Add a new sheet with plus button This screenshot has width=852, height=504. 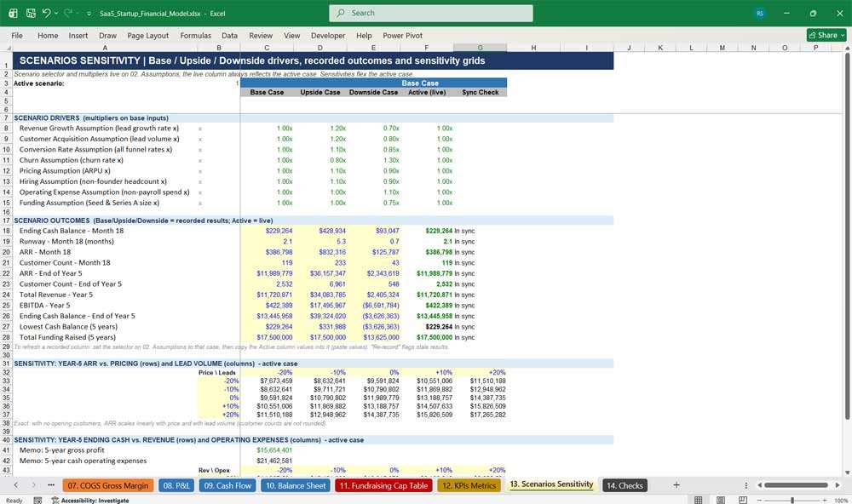click(676, 485)
